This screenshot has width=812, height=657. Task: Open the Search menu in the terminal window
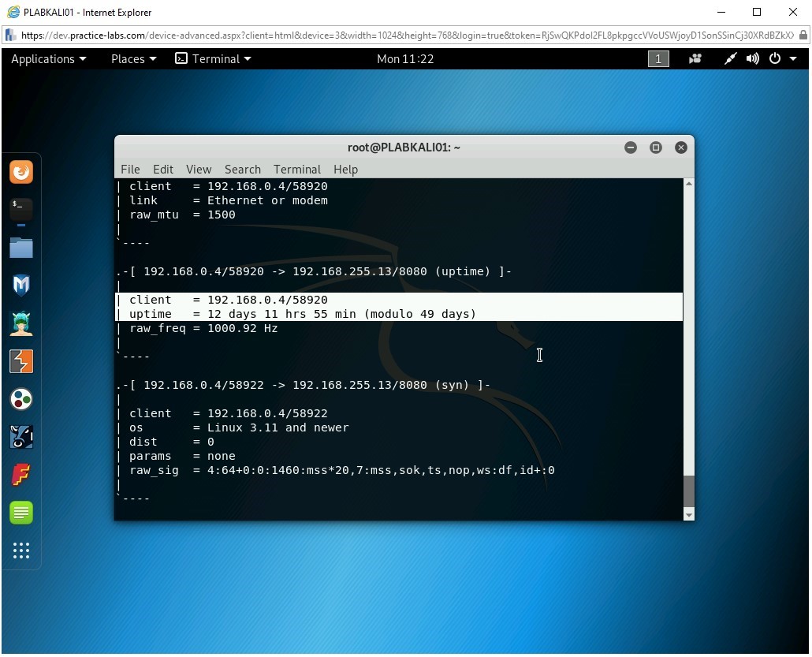coord(242,169)
